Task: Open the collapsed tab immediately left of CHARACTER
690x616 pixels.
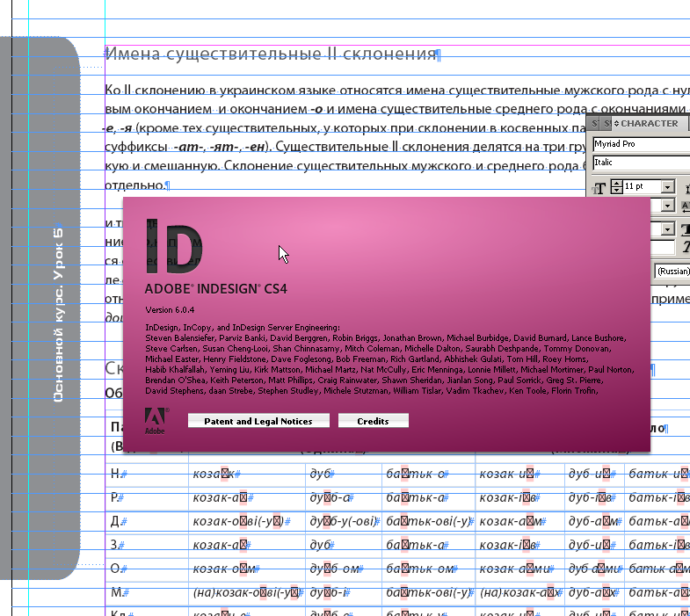Action: (x=606, y=124)
